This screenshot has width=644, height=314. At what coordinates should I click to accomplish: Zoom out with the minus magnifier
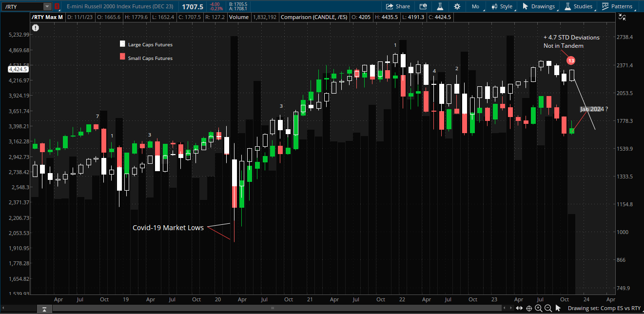547,308
